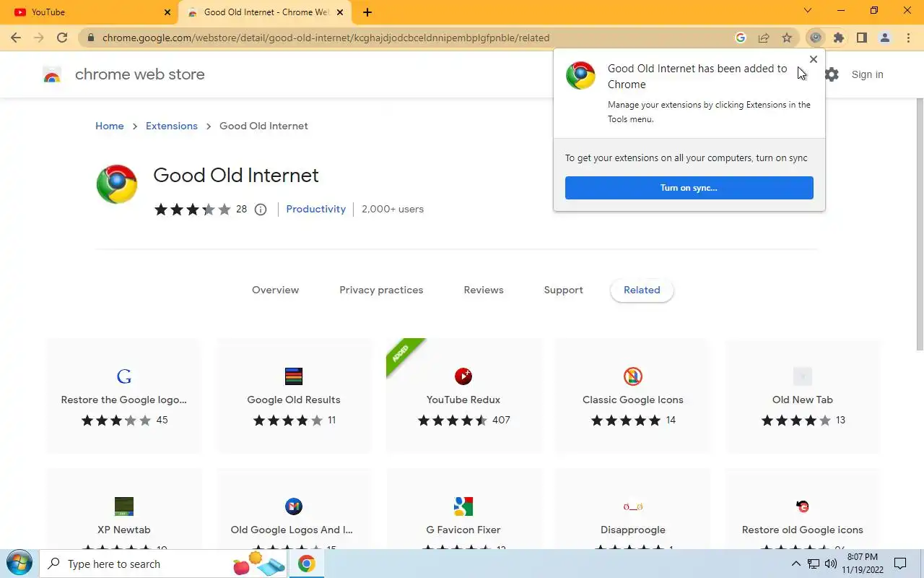Open Disapproogle extension card
The image size is (924, 578).
pos(633,509)
